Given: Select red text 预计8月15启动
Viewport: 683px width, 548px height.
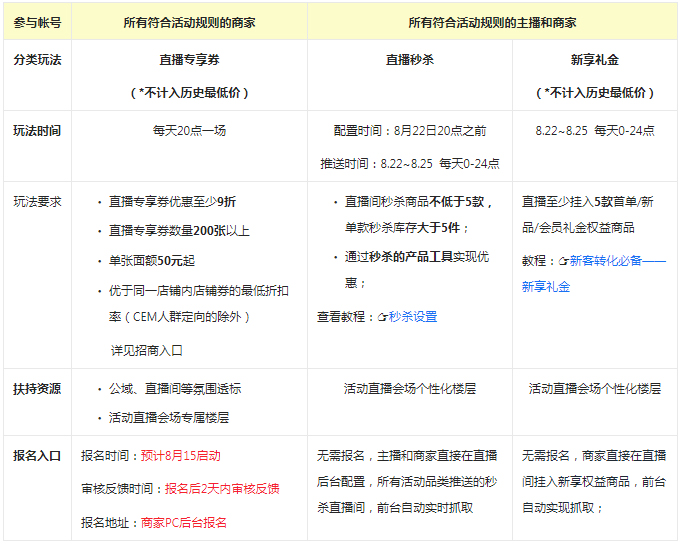Looking at the screenshot, I should (x=181, y=456).
